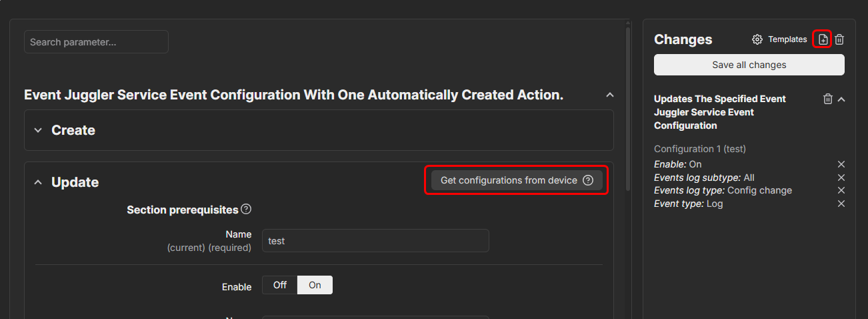Remove the Events log subtype change
This screenshot has width=868, height=319.
[x=841, y=178]
